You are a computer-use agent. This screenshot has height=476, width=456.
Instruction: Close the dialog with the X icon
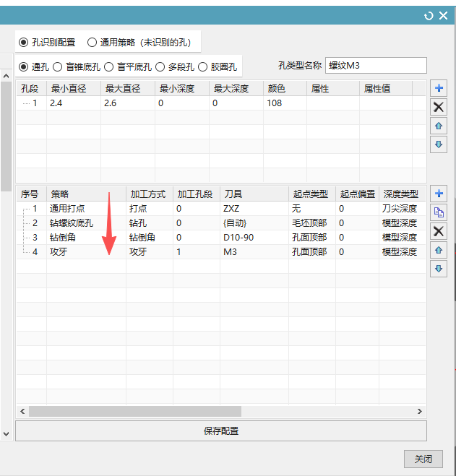pos(443,15)
